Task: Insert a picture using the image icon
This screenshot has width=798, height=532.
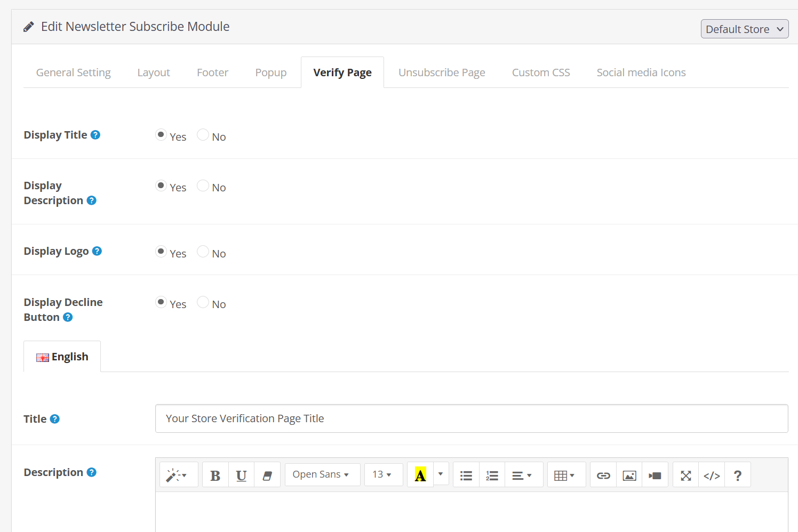Action: (x=629, y=475)
